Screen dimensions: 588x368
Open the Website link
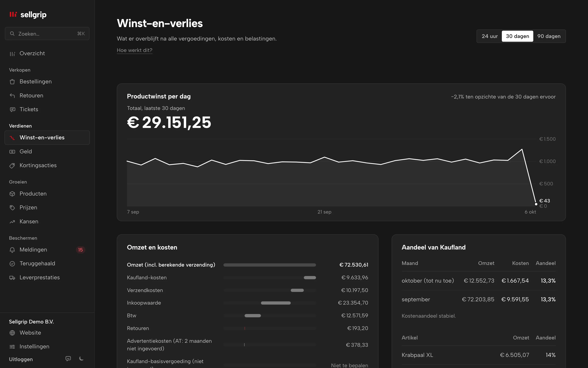coord(47,333)
